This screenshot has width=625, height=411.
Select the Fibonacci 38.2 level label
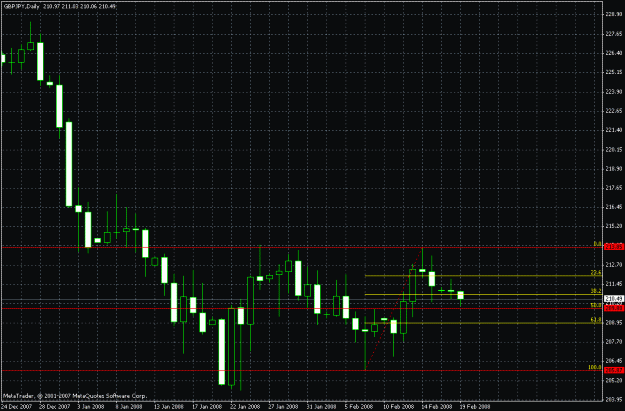click(x=596, y=291)
